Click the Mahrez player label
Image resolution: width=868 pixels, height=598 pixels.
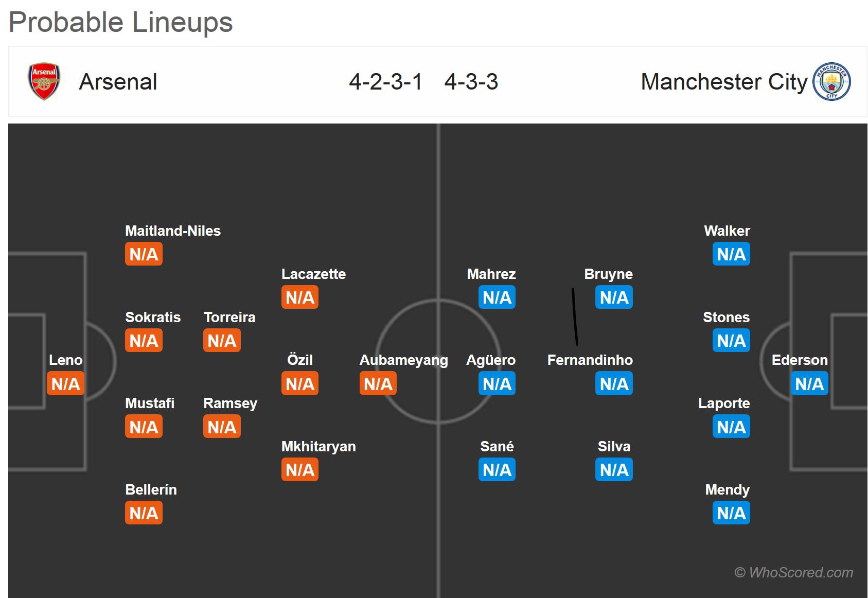point(491,274)
